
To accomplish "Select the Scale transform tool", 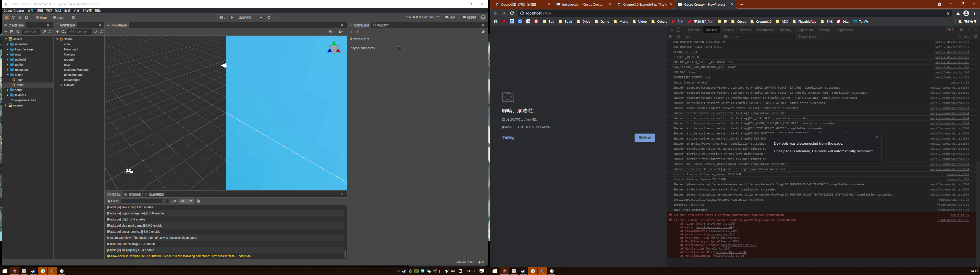I will (20, 18).
